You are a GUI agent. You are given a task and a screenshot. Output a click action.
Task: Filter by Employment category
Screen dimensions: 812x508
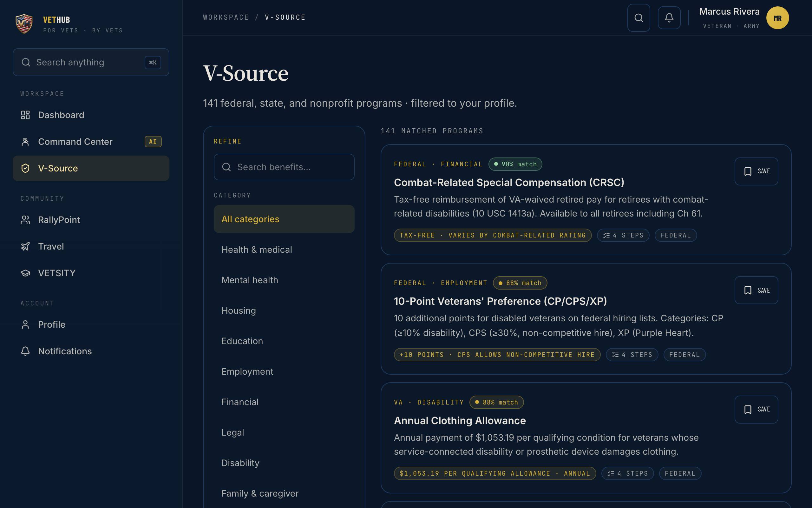284,371
